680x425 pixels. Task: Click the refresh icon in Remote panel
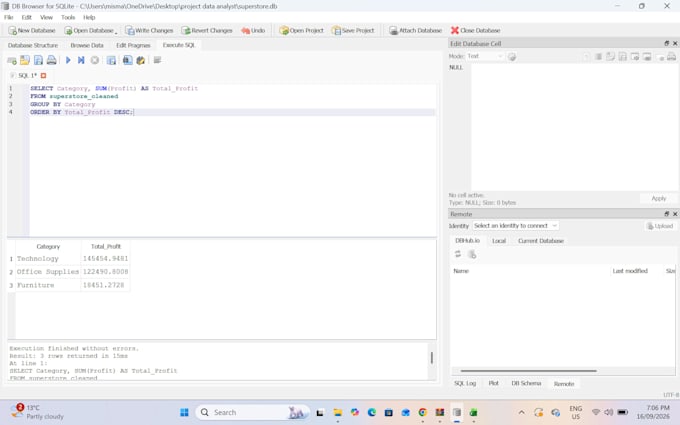[x=458, y=254]
